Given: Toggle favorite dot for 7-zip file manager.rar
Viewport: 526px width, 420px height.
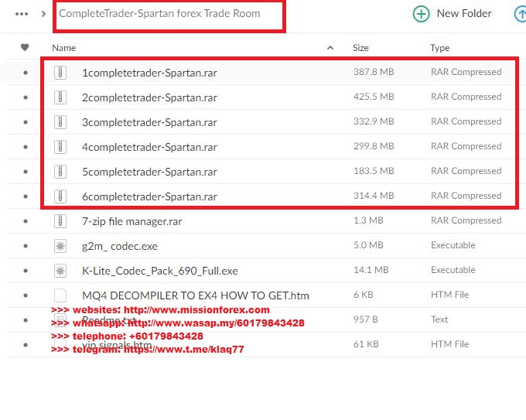Looking at the screenshot, I should click(26, 221).
